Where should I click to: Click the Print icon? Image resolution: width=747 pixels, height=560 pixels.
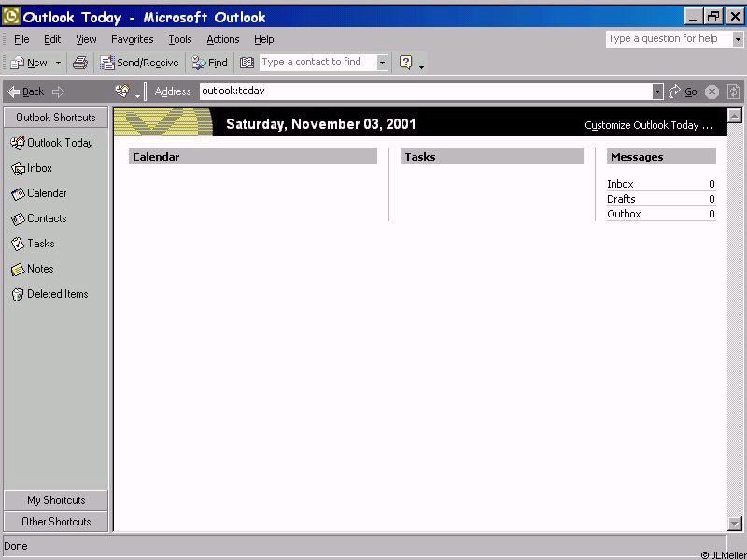point(80,63)
